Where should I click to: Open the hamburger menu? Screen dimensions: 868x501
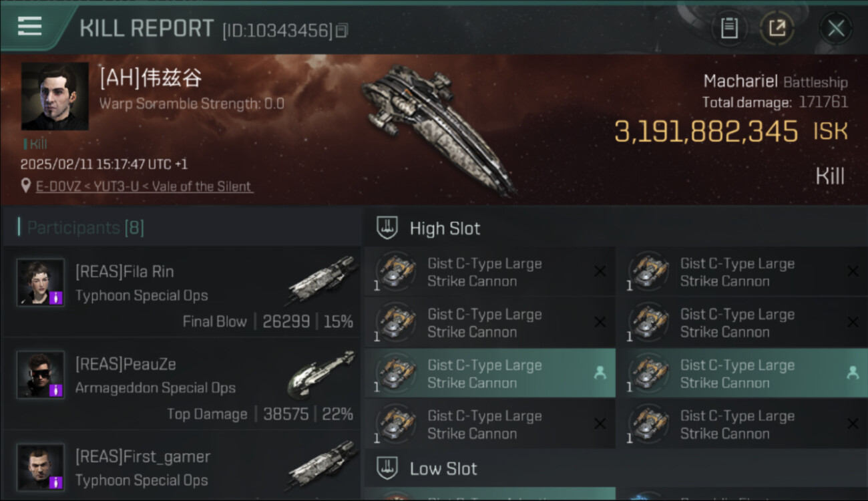[29, 27]
